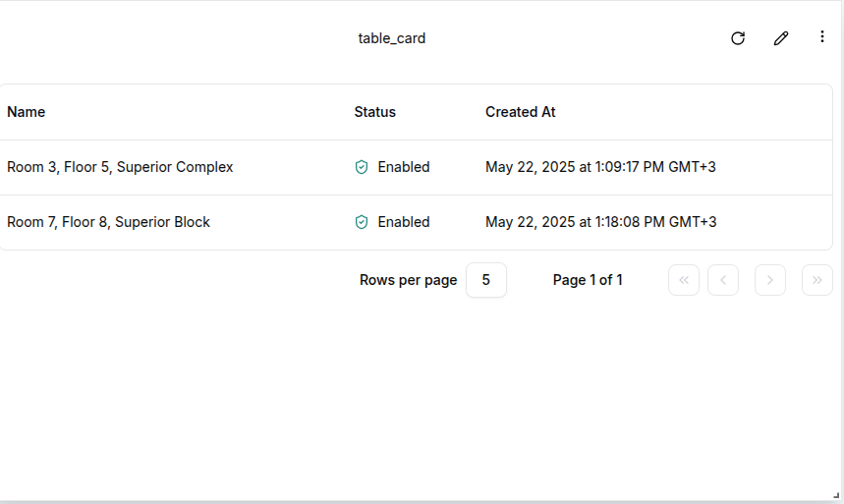This screenshot has height=504, width=844.
Task: Click the table_card title
Action: pos(391,38)
